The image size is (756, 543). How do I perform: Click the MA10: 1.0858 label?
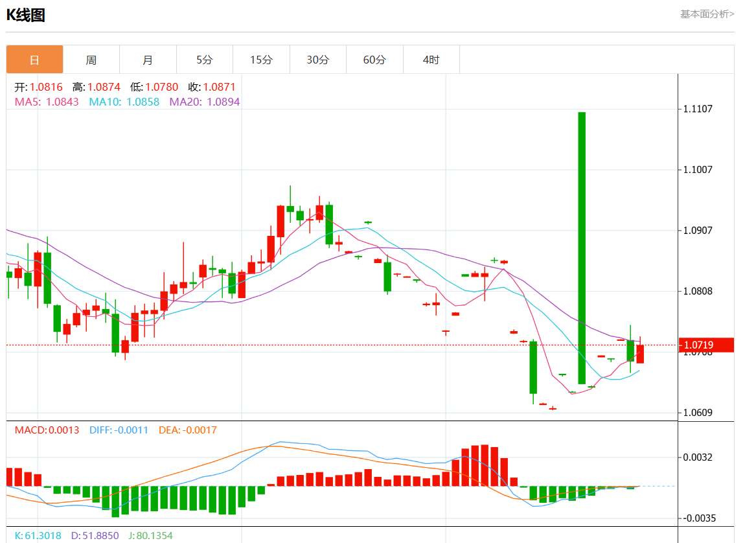[x=124, y=102]
